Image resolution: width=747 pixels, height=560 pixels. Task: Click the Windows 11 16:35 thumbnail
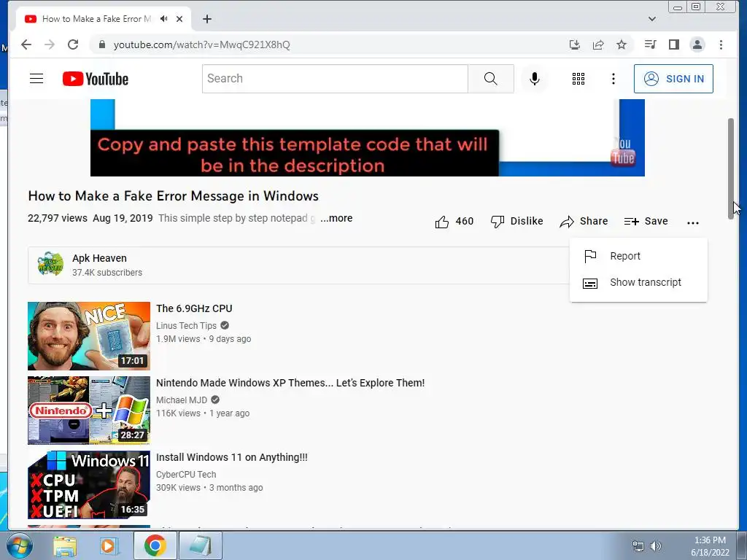(88, 484)
